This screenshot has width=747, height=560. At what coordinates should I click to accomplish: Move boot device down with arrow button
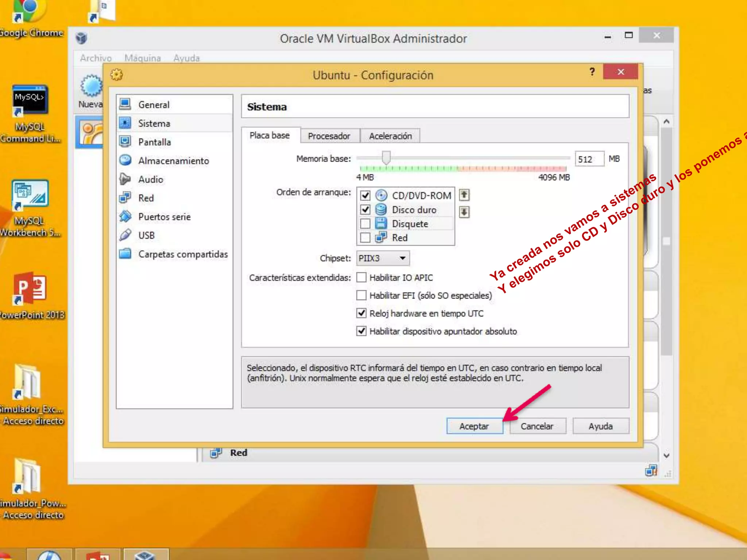point(464,212)
